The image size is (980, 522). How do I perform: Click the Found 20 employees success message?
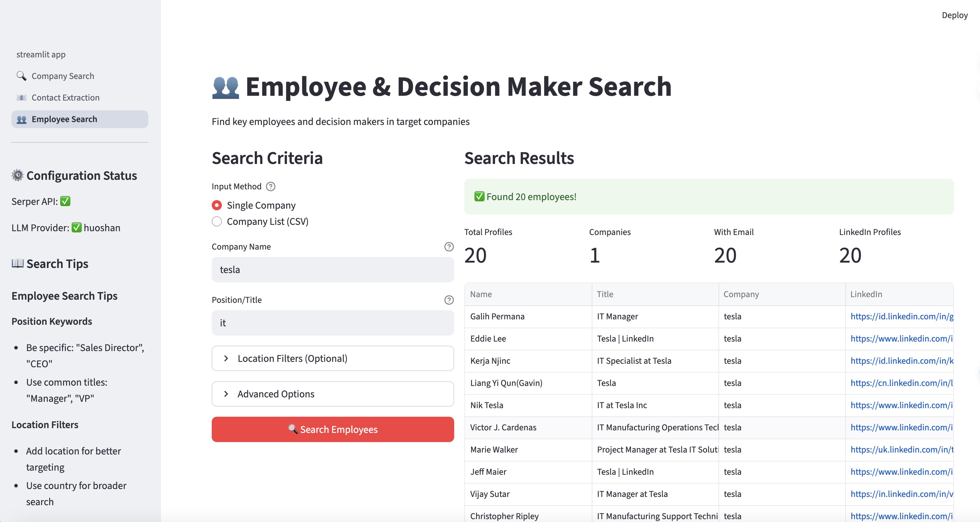(709, 197)
